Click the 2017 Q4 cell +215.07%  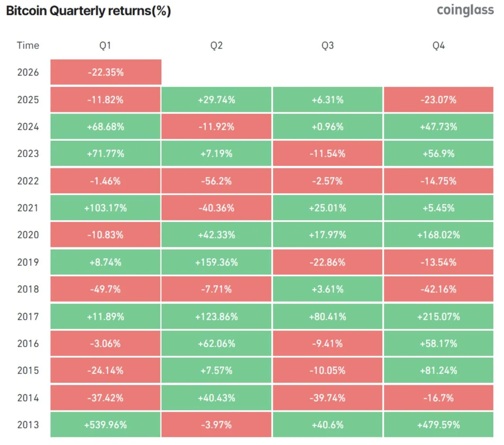coord(438,316)
